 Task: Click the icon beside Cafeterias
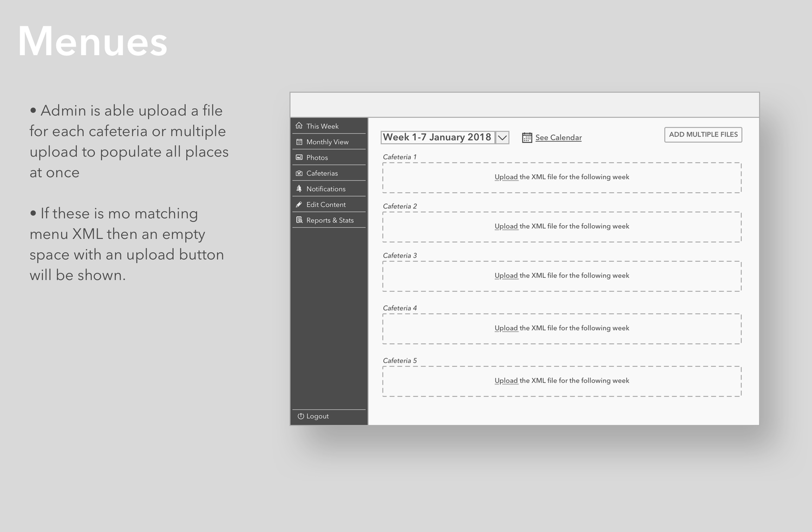coord(299,173)
